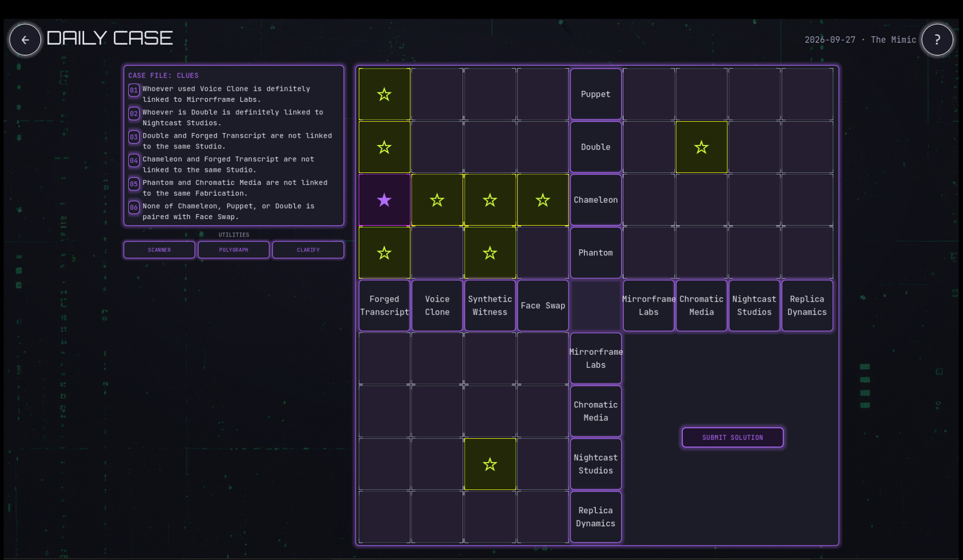
Task: Submit the solution
Action: (x=732, y=437)
